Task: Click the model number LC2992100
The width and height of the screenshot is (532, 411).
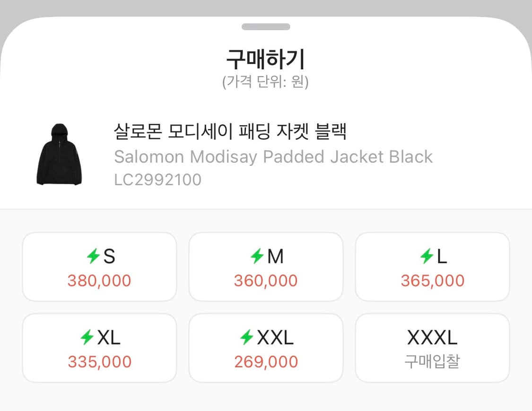Action: coord(157,180)
